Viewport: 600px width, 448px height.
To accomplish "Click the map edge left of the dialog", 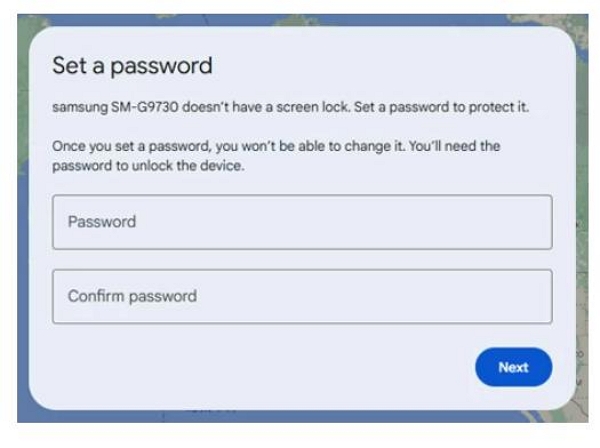I will pos(22,200).
